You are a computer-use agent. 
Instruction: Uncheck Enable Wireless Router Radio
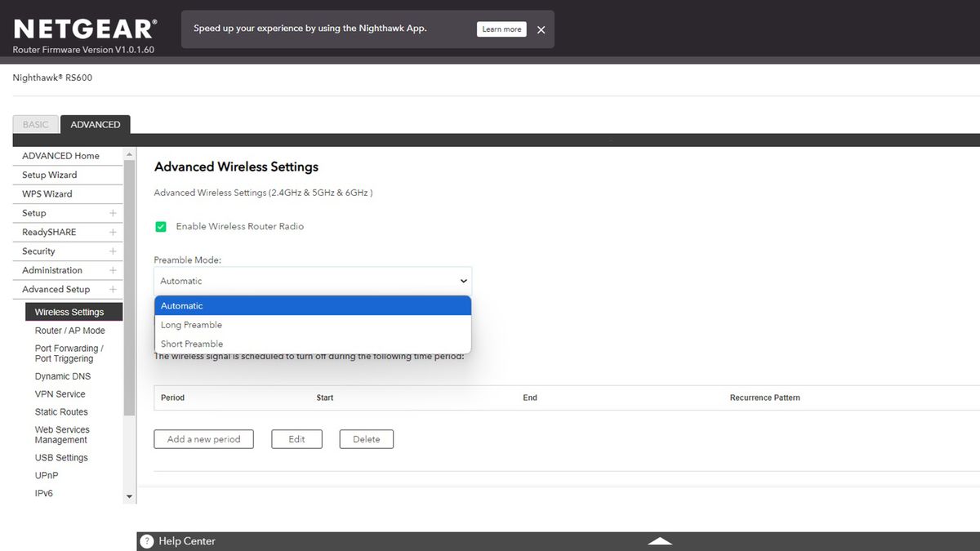pyautogui.click(x=161, y=226)
